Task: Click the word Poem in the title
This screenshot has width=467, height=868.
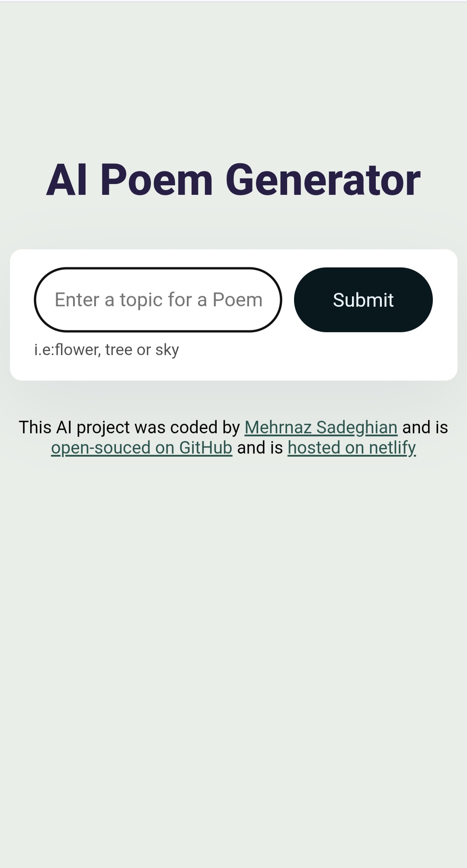Action: point(157,180)
